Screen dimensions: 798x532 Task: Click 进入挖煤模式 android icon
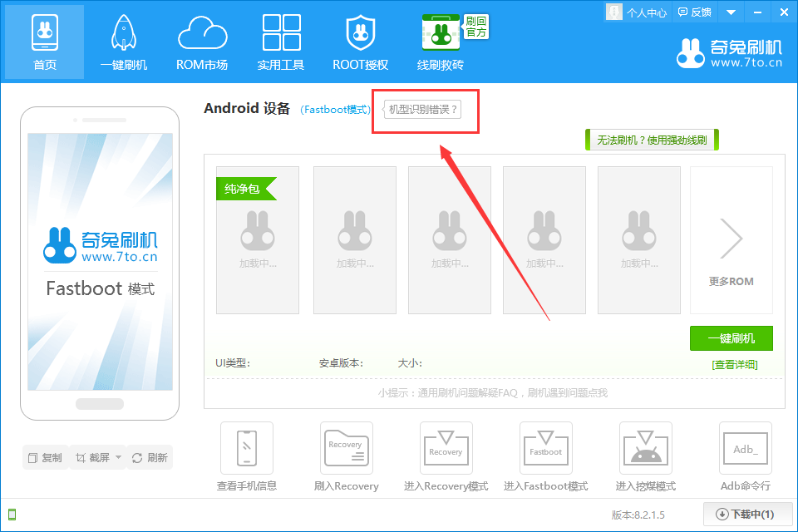(x=645, y=448)
